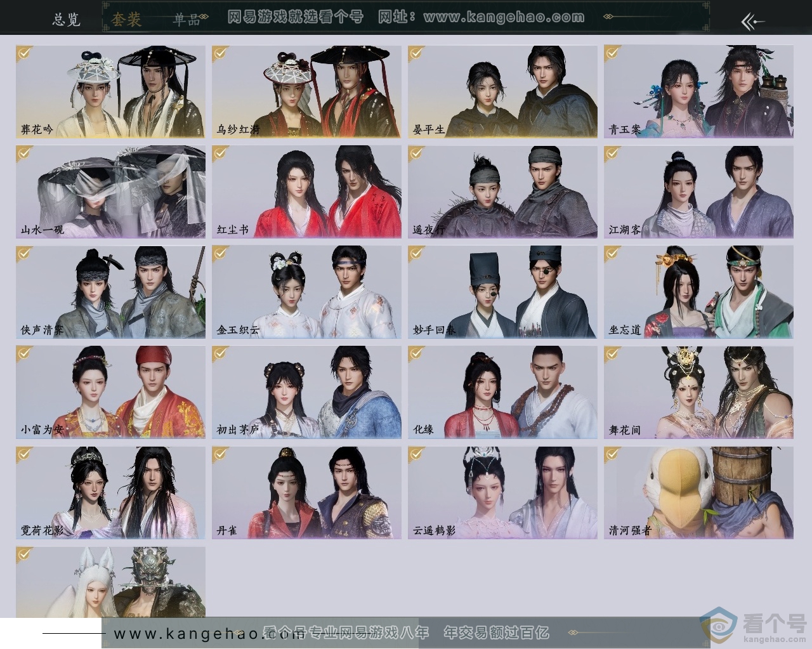Toggle the checkmark on 金玉织云 card
Viewport: 812px width, 649px height.
[221, 253]
